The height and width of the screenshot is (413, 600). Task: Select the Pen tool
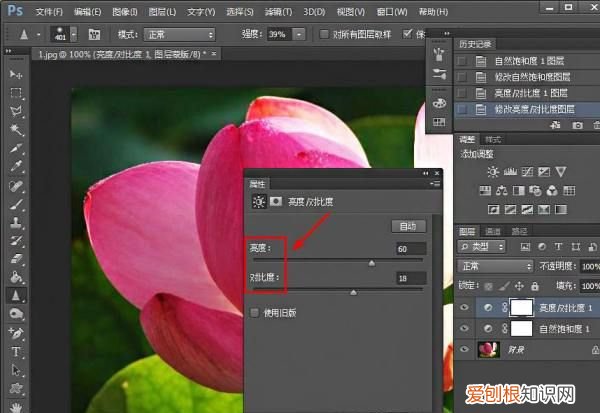pos(16,333)
